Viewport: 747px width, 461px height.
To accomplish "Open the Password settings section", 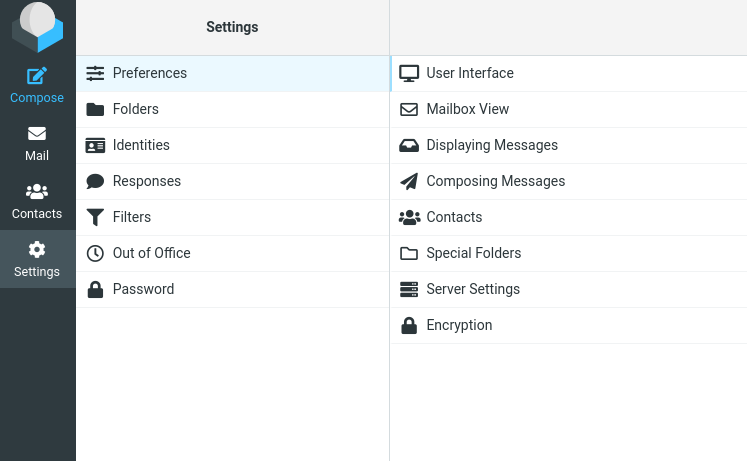I will tap(143, 289).
